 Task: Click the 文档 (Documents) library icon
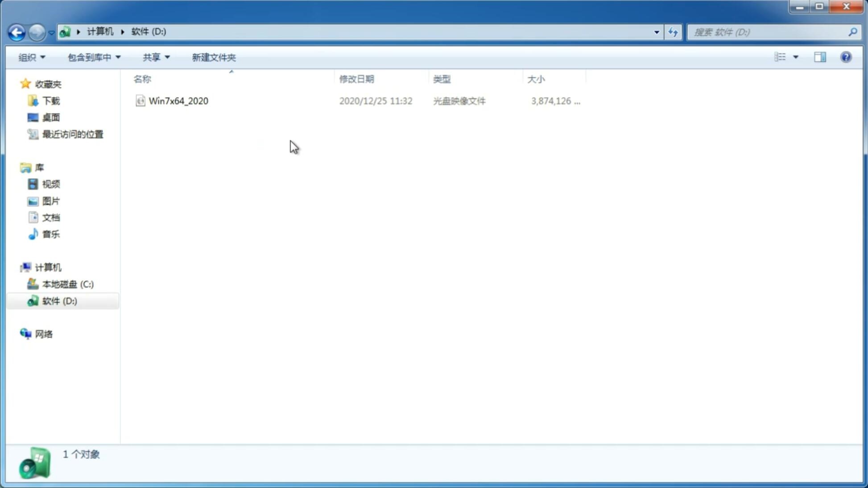pyautogui.click(x=33, y=217)
